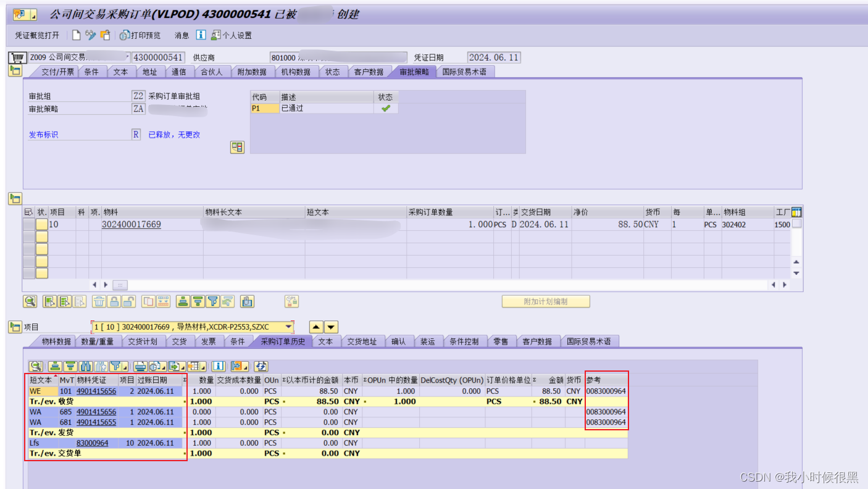This screenshot has height=489, width=868.
Task: Click the lock item icon
Action: pyautogui.click(x=114, y=302)
